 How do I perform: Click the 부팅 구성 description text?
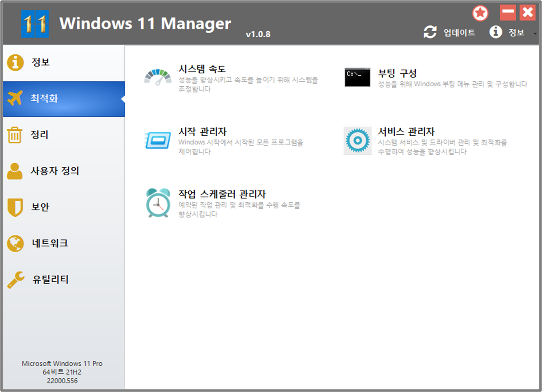[x=452, y=84]
